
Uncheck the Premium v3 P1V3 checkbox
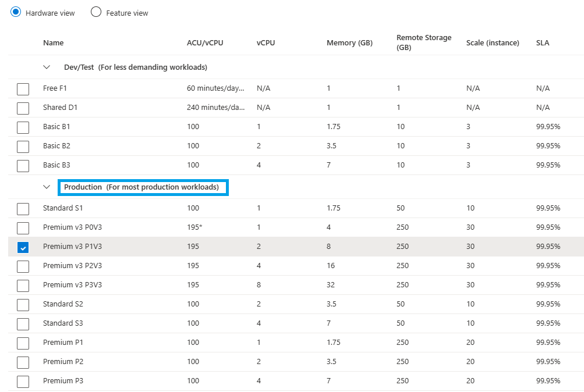[x=23, y=248]
